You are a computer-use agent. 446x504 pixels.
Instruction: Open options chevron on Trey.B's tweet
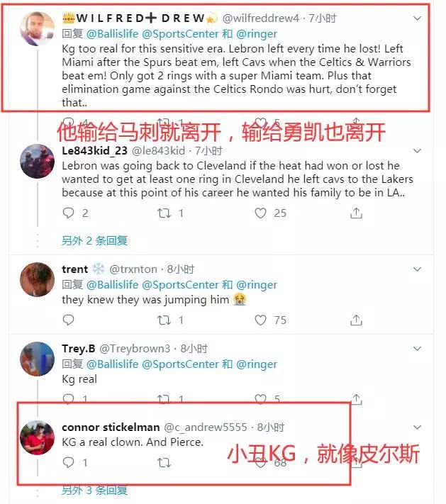point(417,349)
